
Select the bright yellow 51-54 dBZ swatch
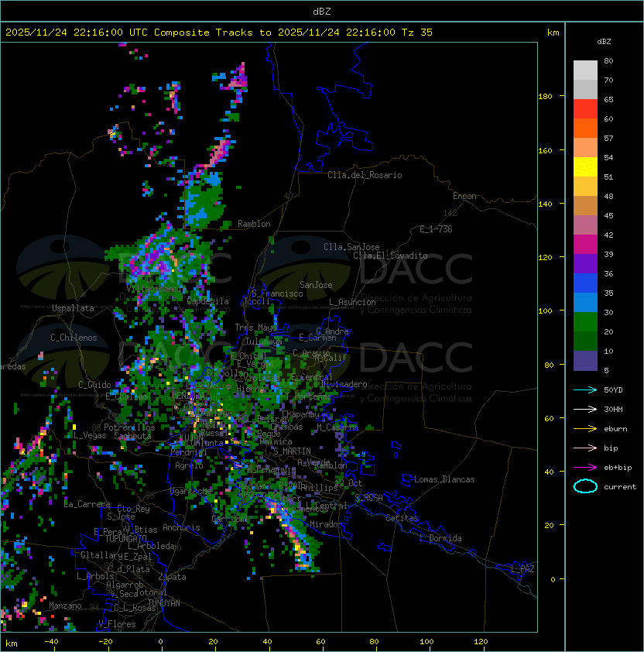[585, 167]
